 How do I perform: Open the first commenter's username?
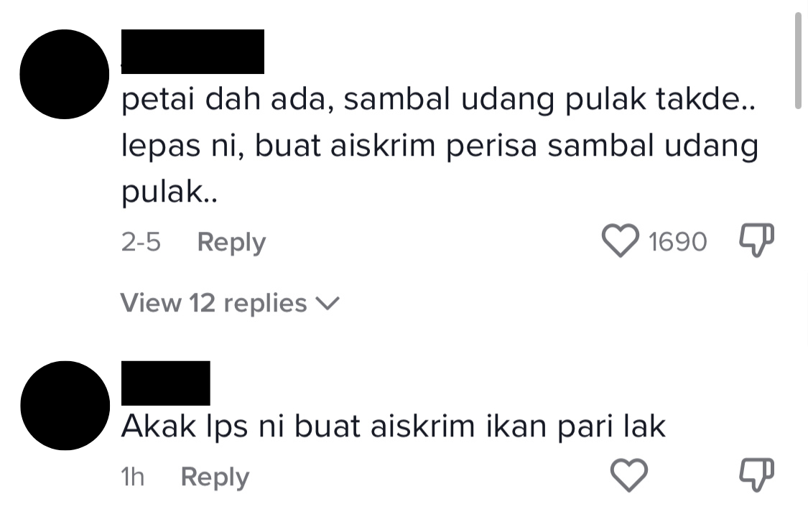[x=192, y=52]
